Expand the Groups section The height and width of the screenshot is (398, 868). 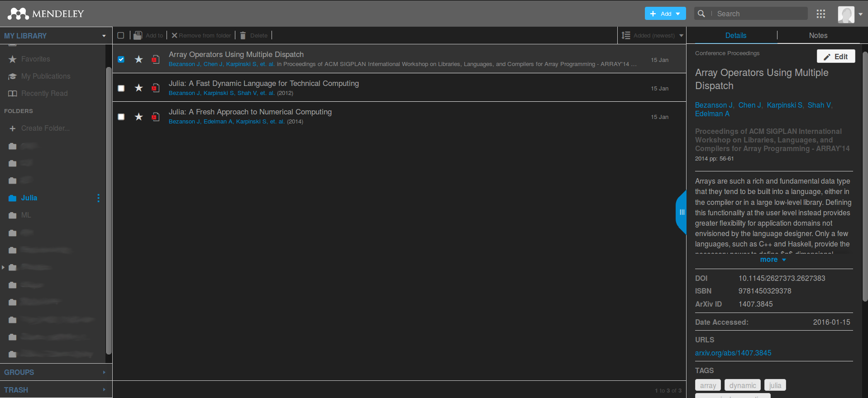56,372
